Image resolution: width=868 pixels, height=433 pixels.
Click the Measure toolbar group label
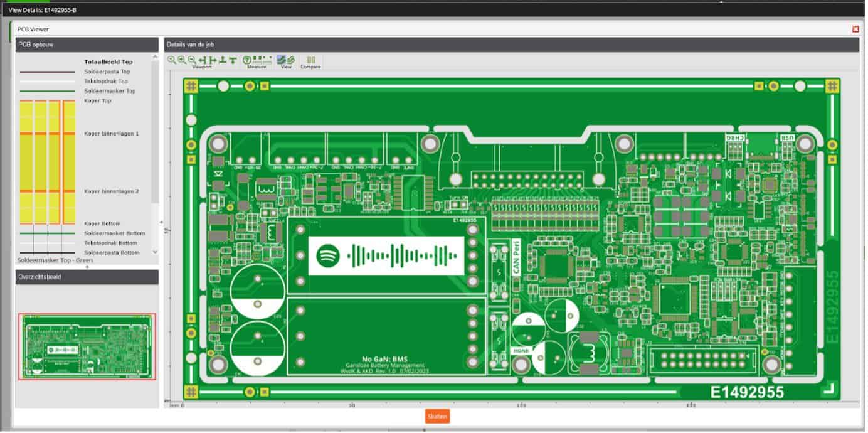click(257, 67)
